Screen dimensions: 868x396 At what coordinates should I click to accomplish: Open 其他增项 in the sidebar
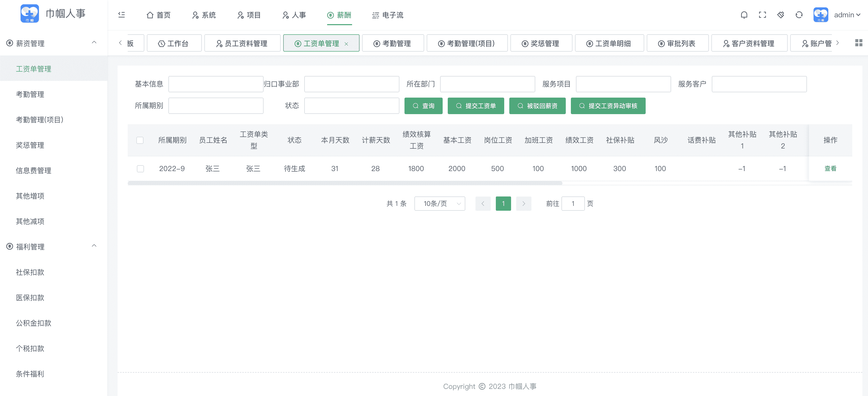[x=54, y=196]
